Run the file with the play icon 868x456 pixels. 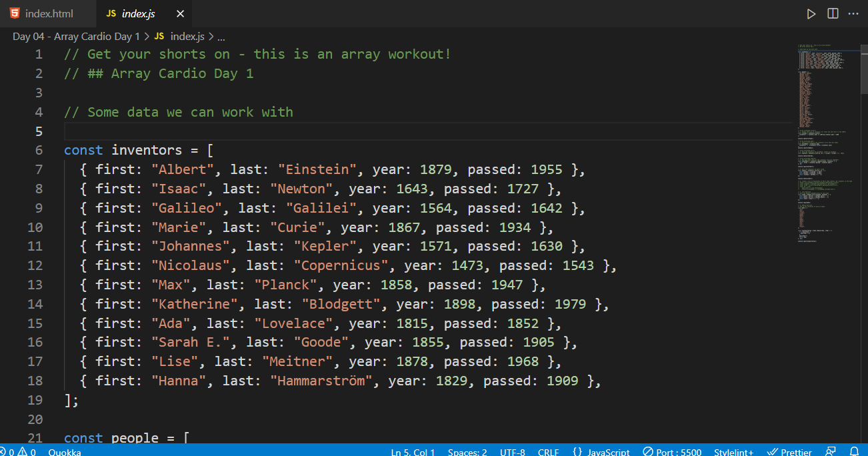811,13
